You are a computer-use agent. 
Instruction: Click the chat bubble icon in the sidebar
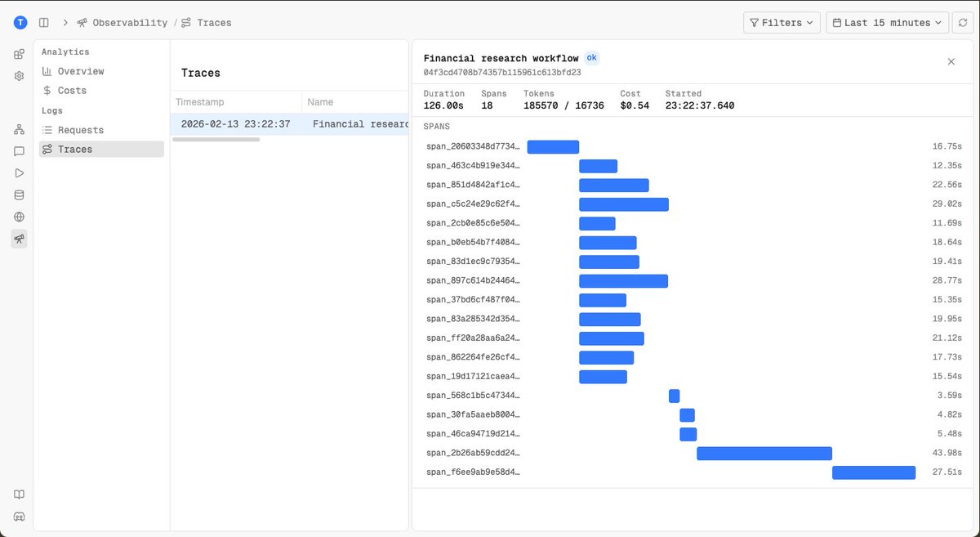click(x=19, y=150)
